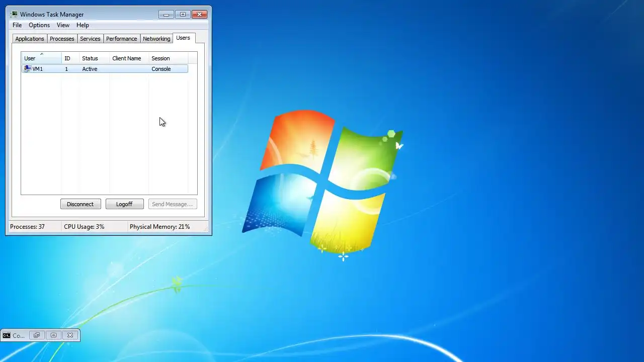Open the File menu in Task Manager

(x=17, y=25)
